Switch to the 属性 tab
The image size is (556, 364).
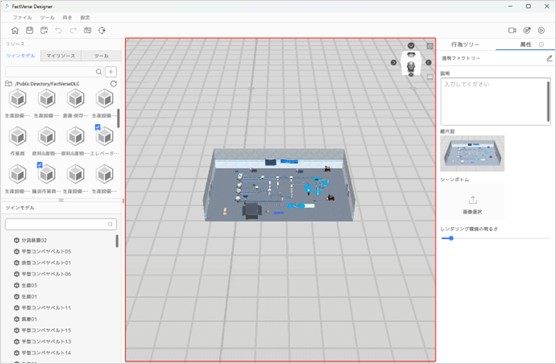tap(526, 44)
